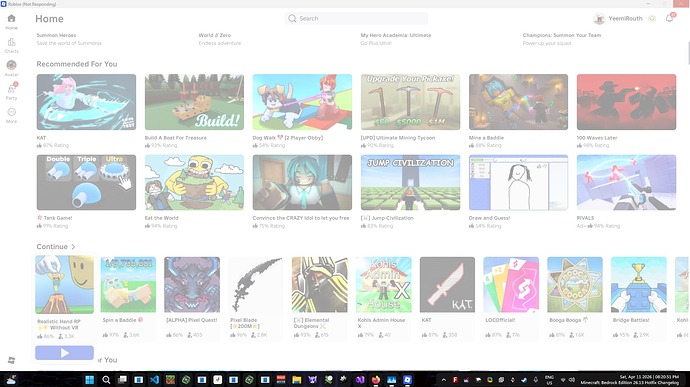Click 'Champions: Summon Your Team' title
The height and width of the screenshot is (387, 690).
coord(562,35)
